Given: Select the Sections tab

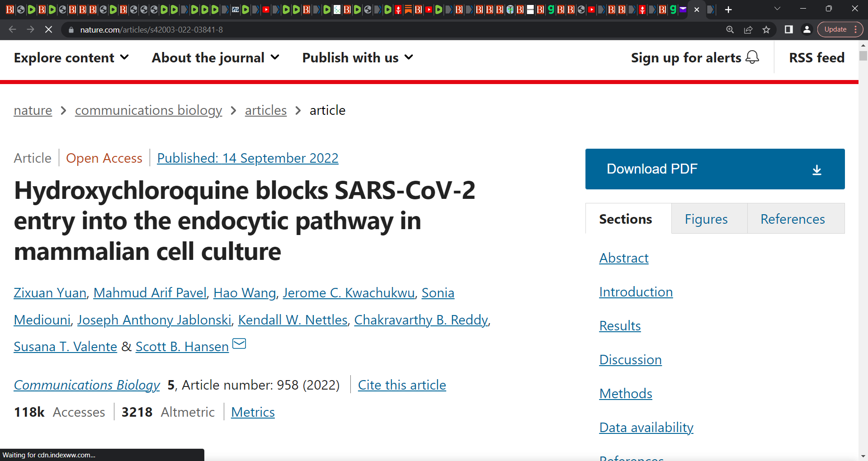Looking at the screenshot, I should coord(628,219).
